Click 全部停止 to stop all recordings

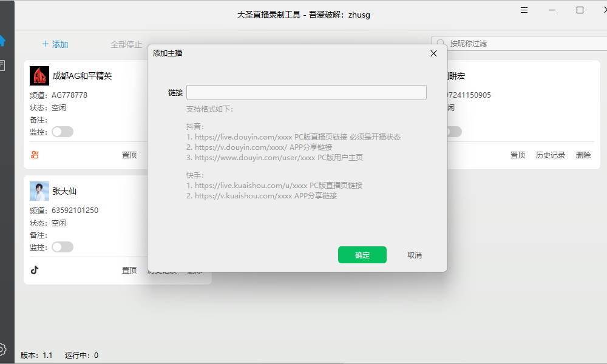pos(126,44)
